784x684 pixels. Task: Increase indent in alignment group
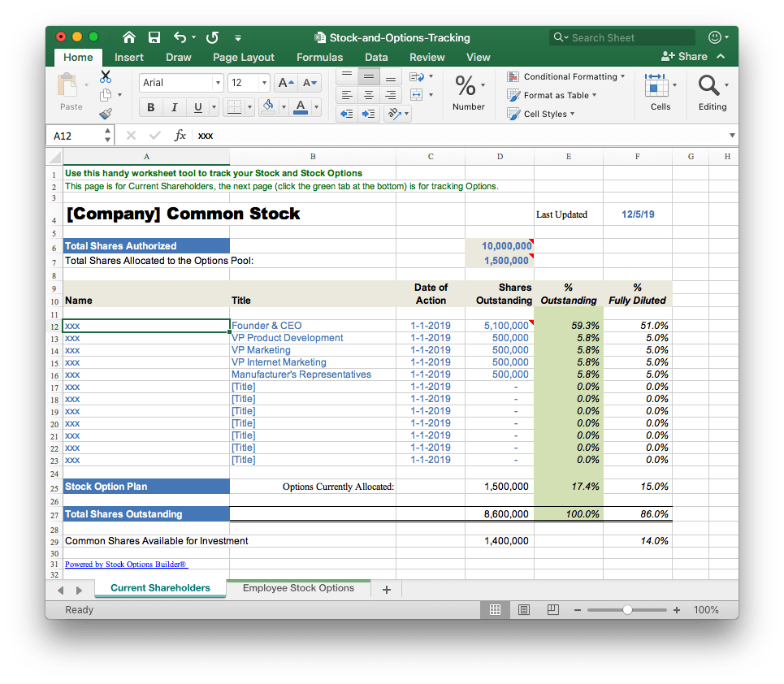(369, 114)
